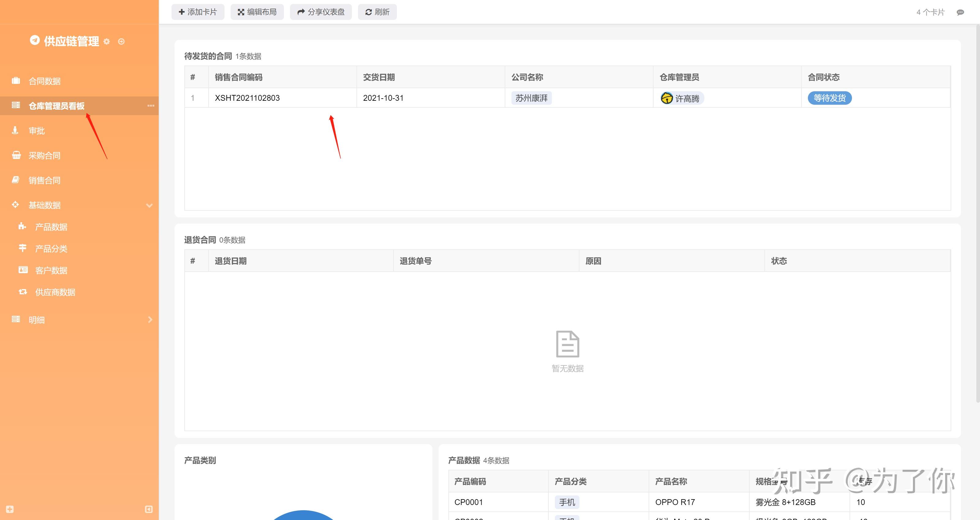Click the 添加卡片 button
This screenshot has width=980, height=520.
[198, 12]
